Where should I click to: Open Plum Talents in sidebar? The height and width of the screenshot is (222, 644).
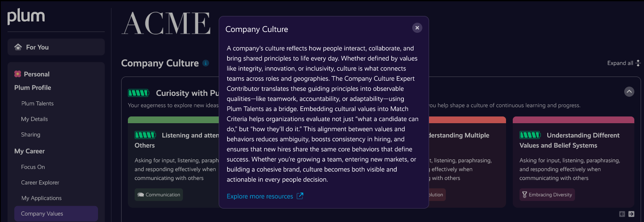point(37,103)
